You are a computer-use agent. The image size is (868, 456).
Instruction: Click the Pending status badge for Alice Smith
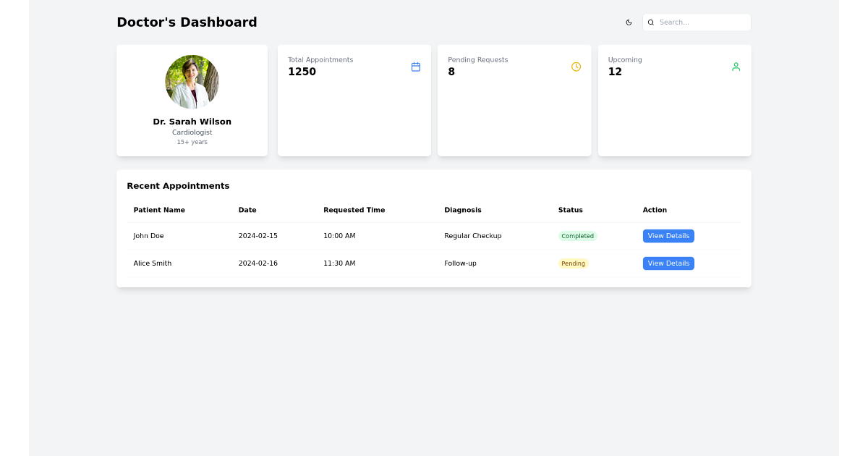pyautogui.click(x=573, y=263)
